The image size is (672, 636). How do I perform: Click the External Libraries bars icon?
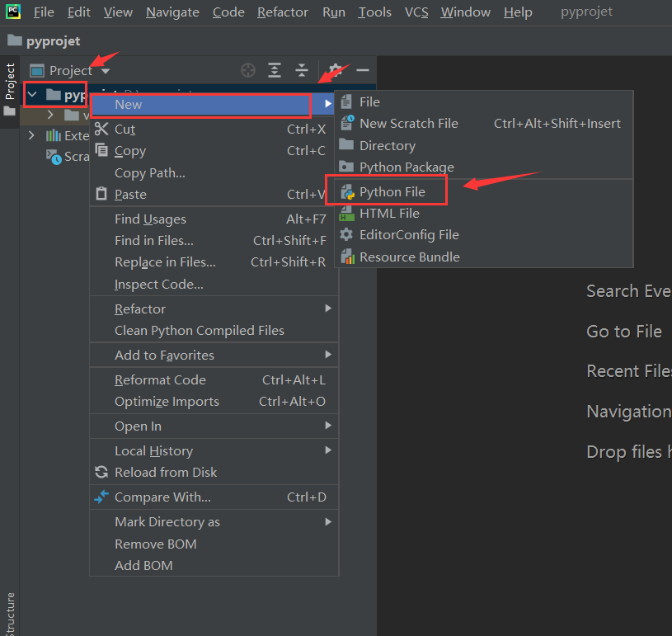pyautogui.click(x=53, y=135)
